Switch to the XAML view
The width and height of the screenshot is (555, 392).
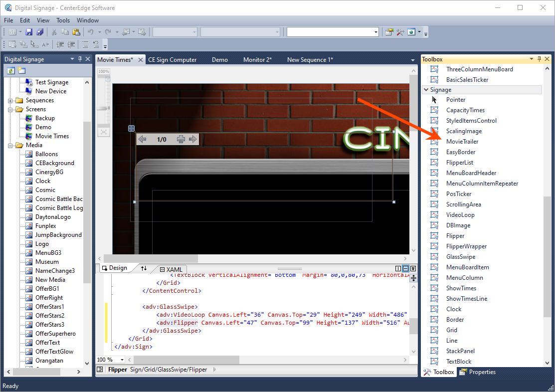(x=174, y=269)
